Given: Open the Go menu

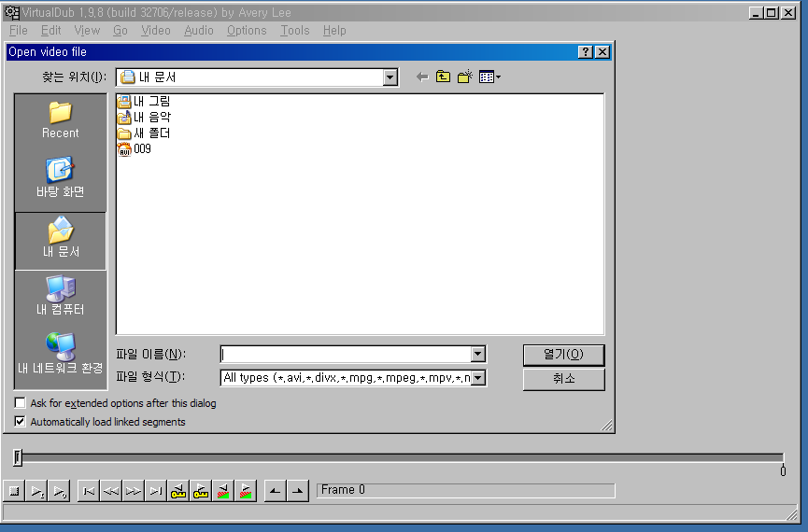Looking at the screenshot, I should (x=120, y=31).
